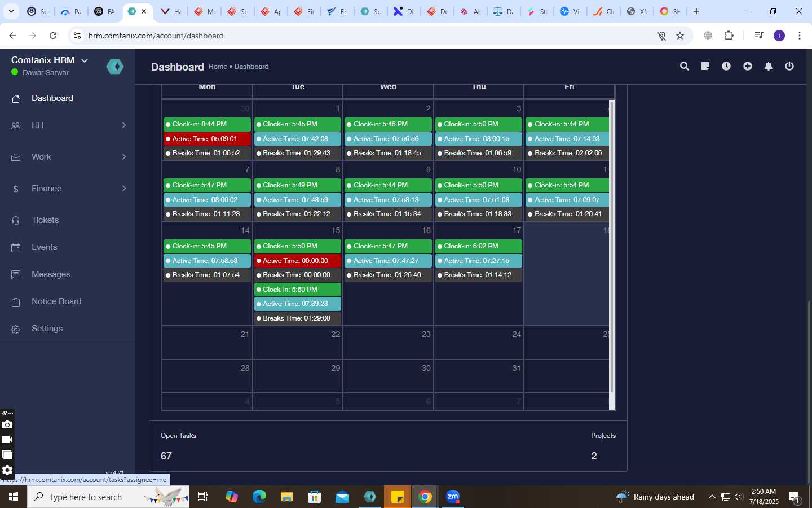Open the Windows Start menu
Image resolution: width=812 pixels, height=508 pixels.
[14, 497]
